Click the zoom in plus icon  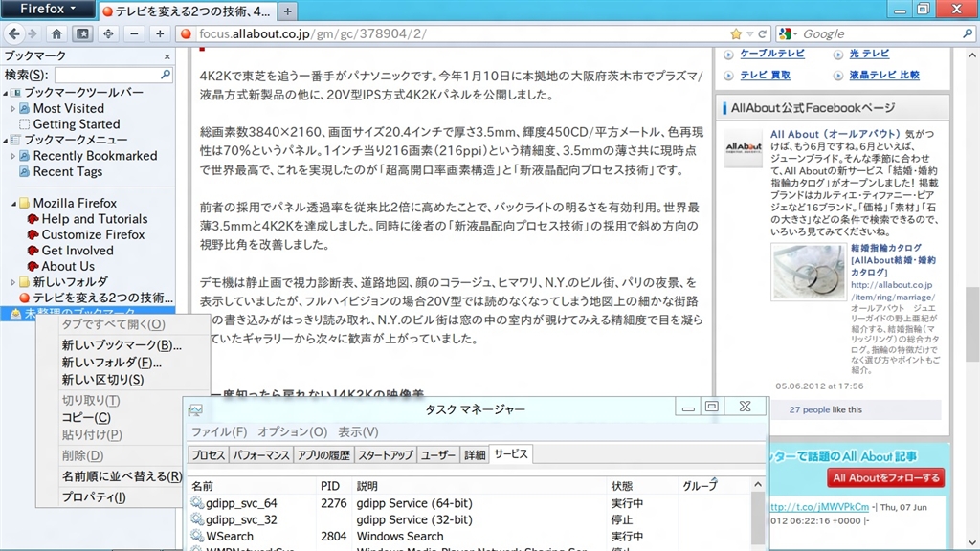coord(159,34)
